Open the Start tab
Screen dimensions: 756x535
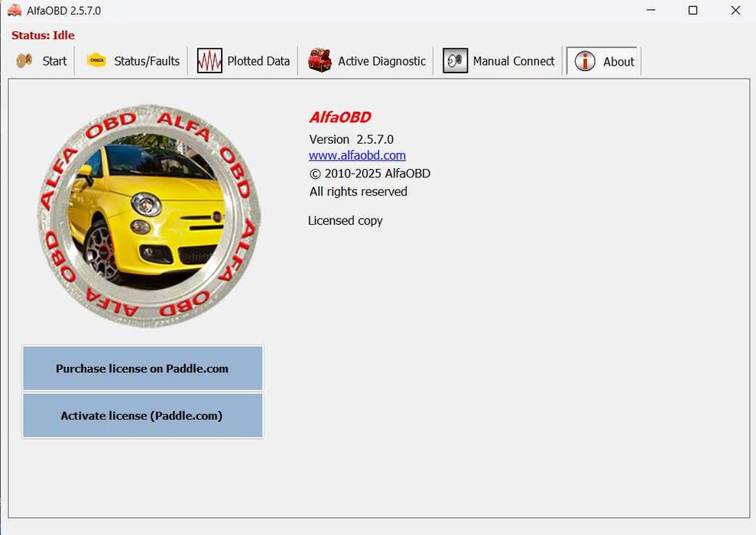click(41, 60)
